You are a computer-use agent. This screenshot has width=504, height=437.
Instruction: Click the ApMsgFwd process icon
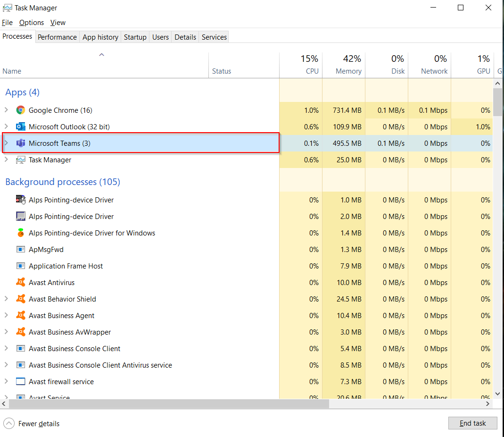[21, 249]
